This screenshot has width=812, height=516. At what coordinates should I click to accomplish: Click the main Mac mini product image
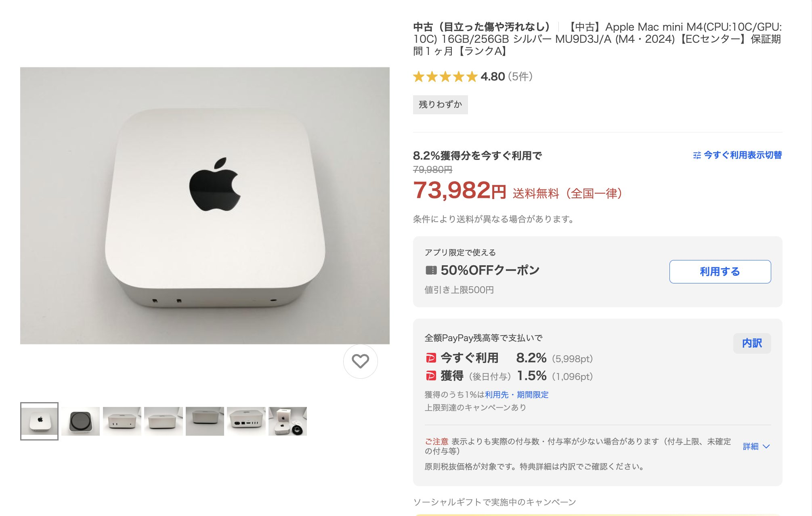pos(205,206)
